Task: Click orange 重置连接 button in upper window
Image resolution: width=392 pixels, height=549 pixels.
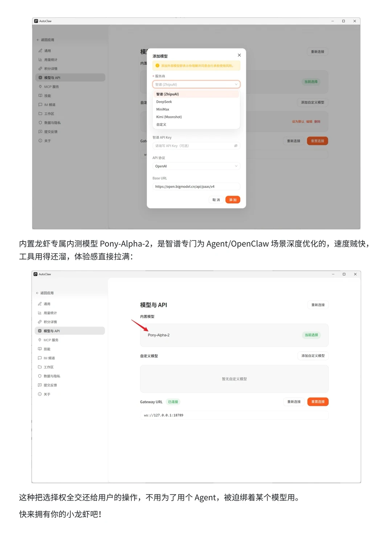Action: [x=318, y=141]
